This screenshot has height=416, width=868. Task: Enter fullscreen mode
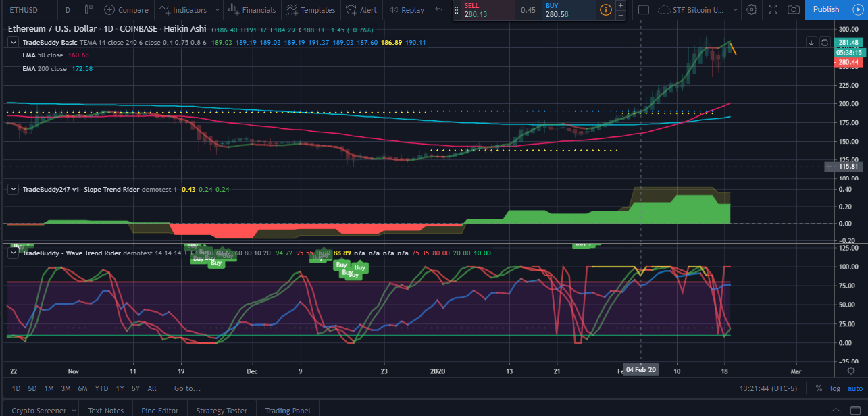pos(773,10)
